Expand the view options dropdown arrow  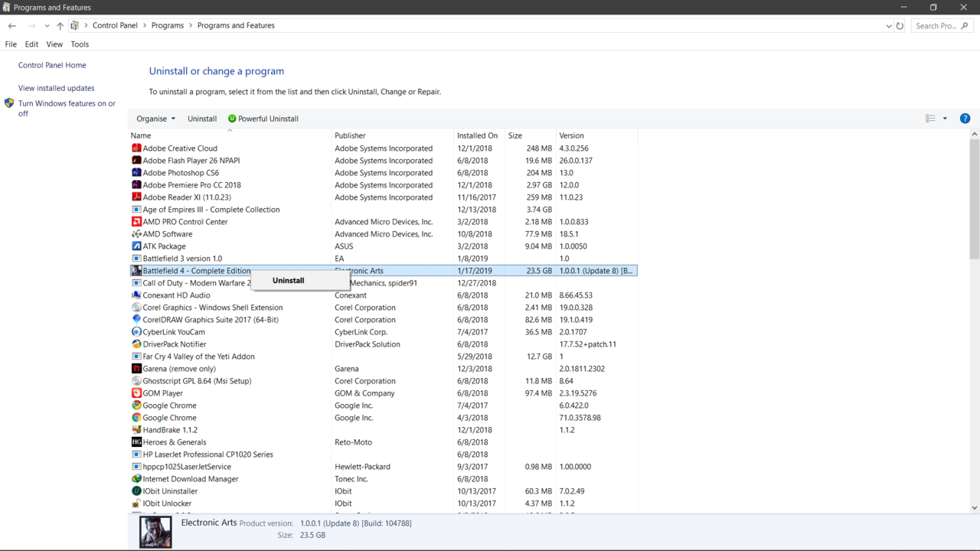coord(945,119)
